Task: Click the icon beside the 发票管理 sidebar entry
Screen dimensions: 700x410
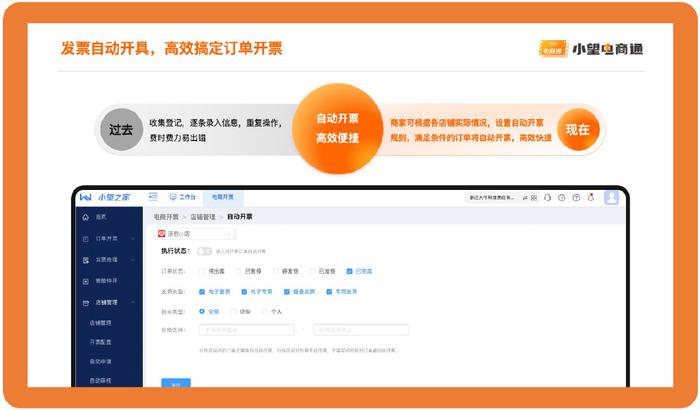Action: (86, 260)
